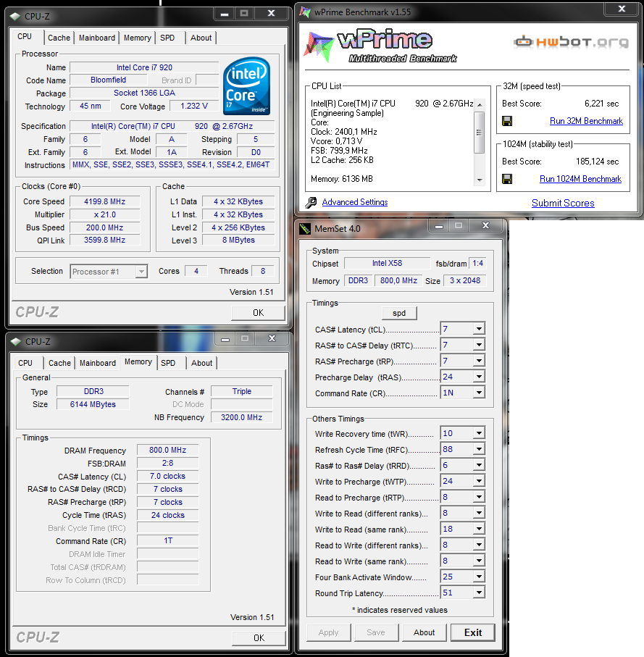Open the Ras# to Ras# Delay (tRRD) dropdown

[479, 465]
